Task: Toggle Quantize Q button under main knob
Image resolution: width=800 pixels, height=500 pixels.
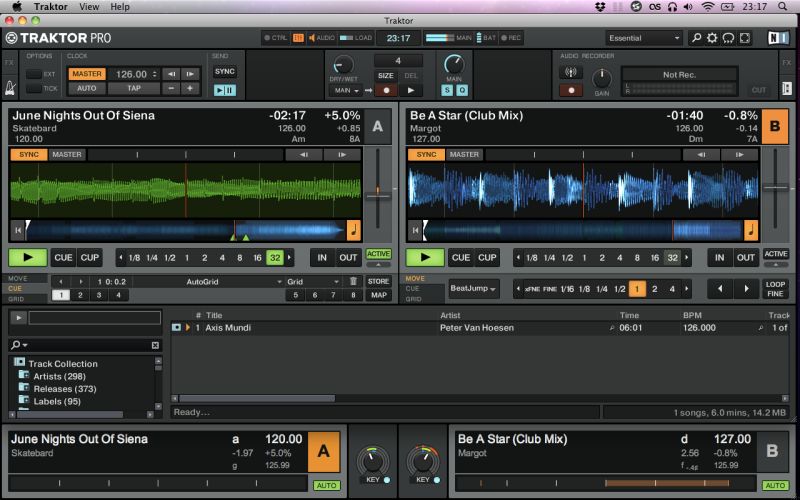Action: coord(462,90)
